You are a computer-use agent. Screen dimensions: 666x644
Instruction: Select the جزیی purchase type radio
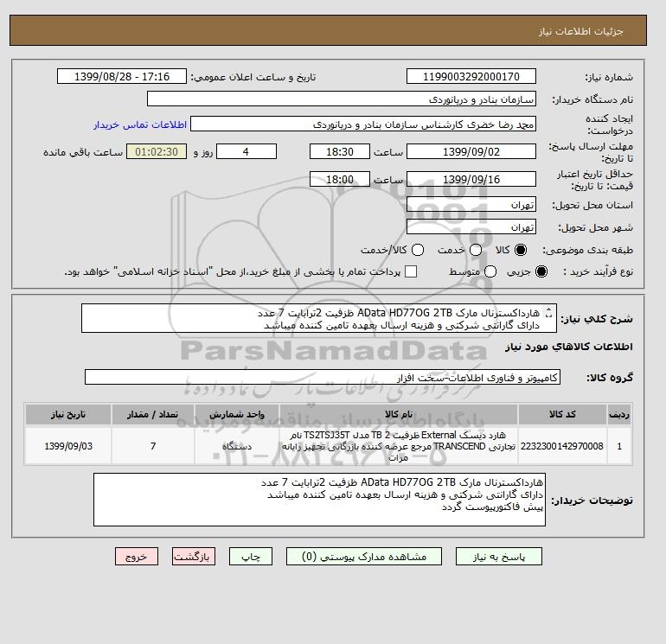coord(541,271)
